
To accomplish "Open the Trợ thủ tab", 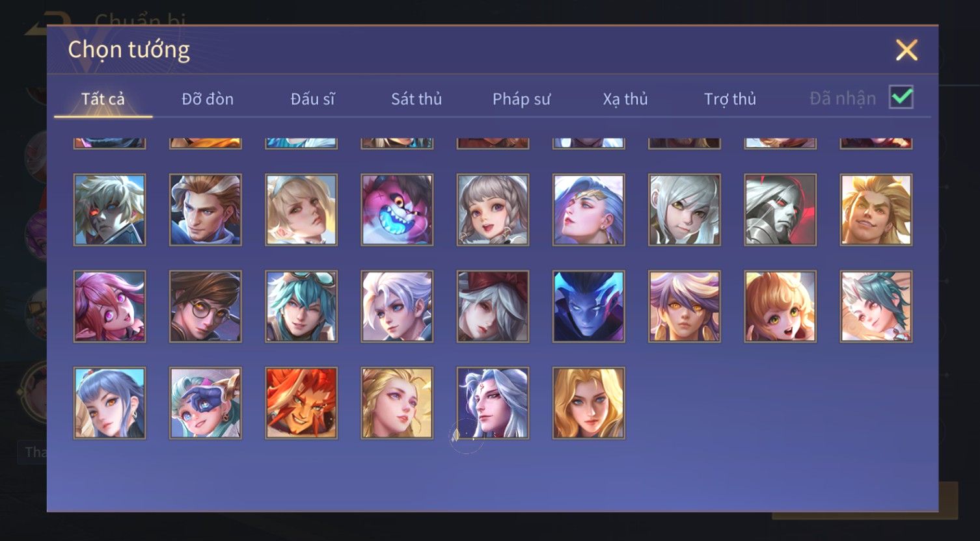I will (x=730, y=99).
